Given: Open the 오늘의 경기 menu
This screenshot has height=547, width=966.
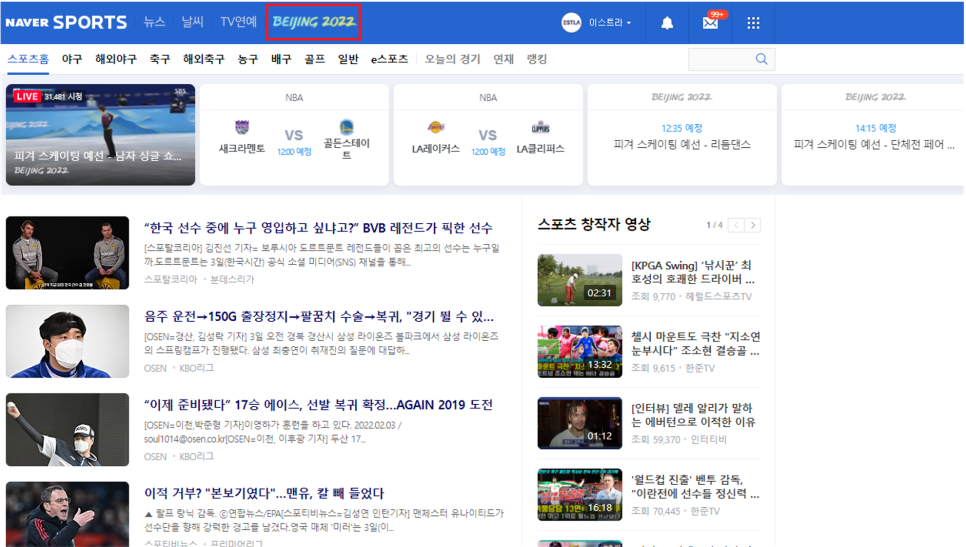Looking at the screenshot, I should pyautogui.click(x=452, y=59).
